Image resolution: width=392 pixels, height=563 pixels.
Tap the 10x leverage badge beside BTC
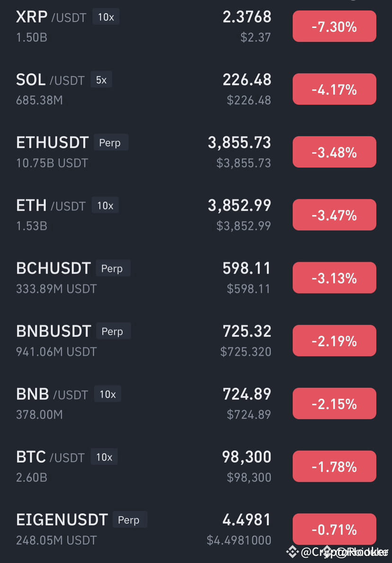pyautogui.click(x=104, y=457)
